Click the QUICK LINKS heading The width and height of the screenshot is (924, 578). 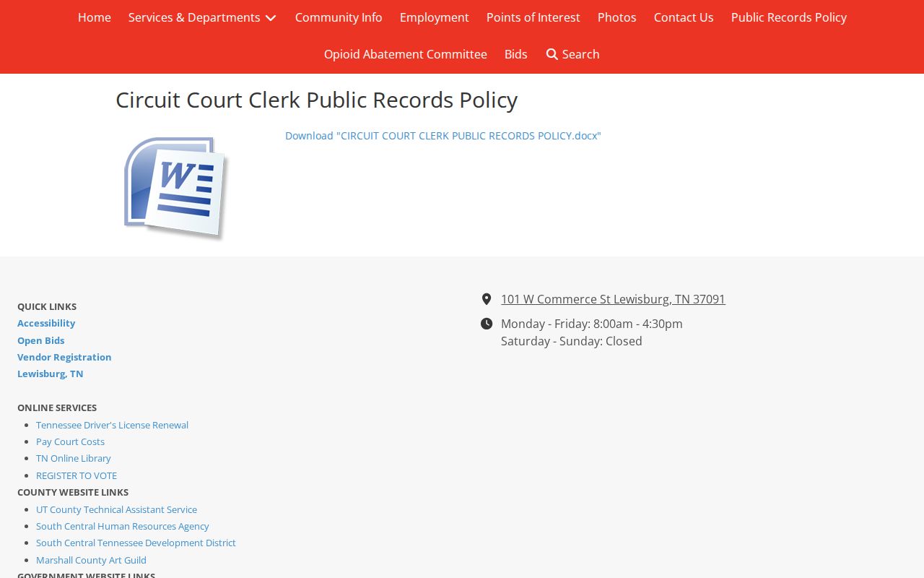(47, 306)
